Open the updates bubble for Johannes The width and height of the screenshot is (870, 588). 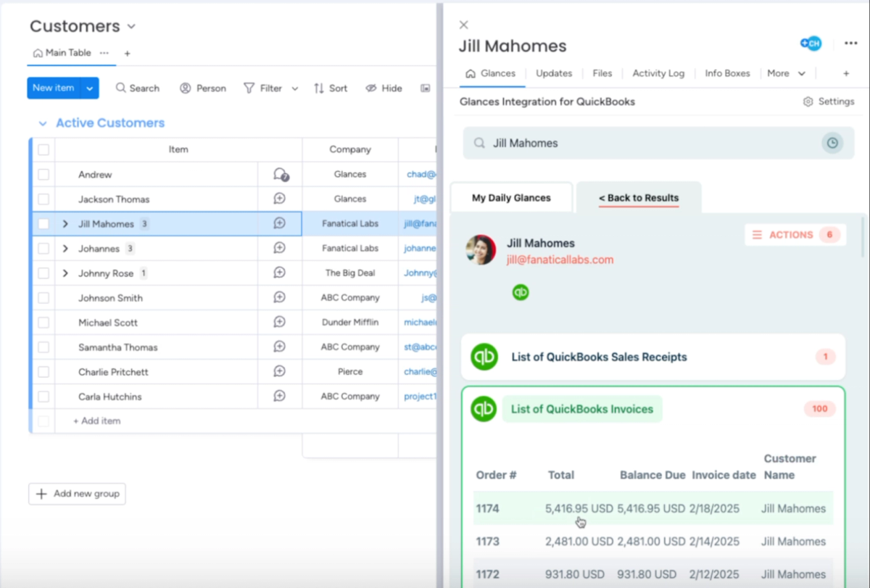tap(279, 248)
